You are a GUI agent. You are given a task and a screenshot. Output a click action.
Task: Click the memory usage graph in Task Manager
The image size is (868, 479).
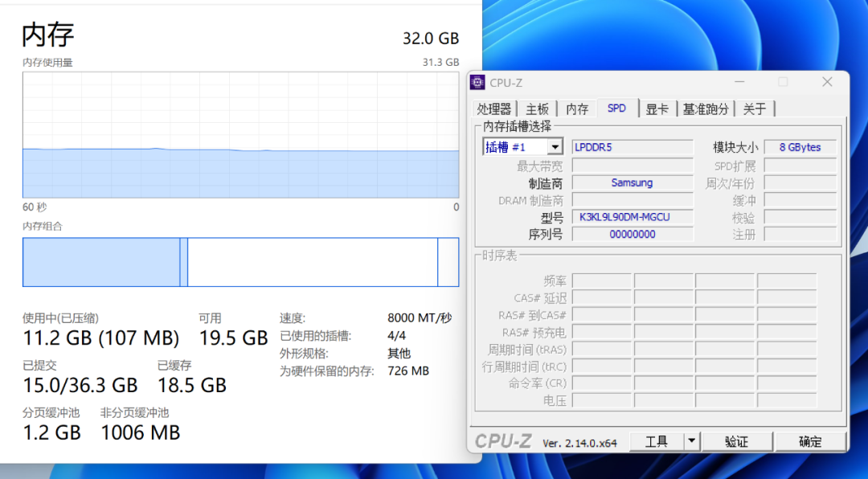click(241, 134)
